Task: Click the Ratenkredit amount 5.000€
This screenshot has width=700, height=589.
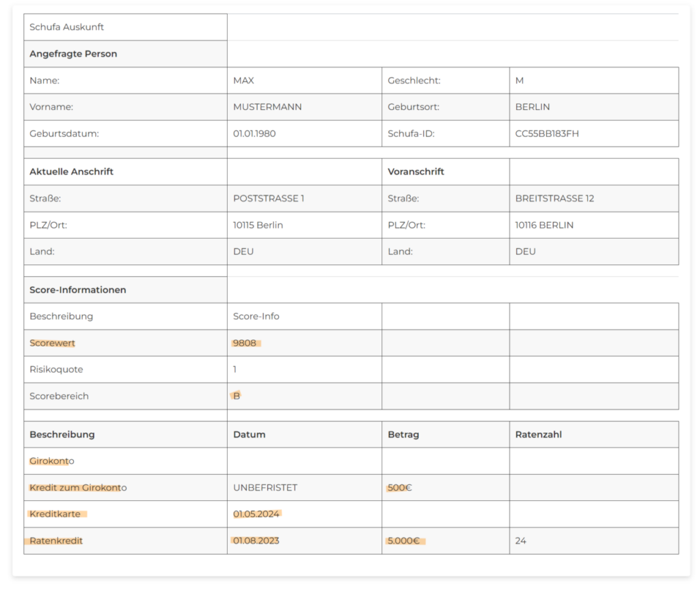Action: coord(403,541)
